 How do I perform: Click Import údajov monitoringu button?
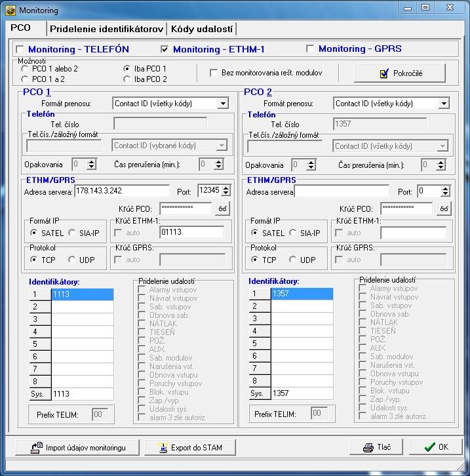point(77,447)
